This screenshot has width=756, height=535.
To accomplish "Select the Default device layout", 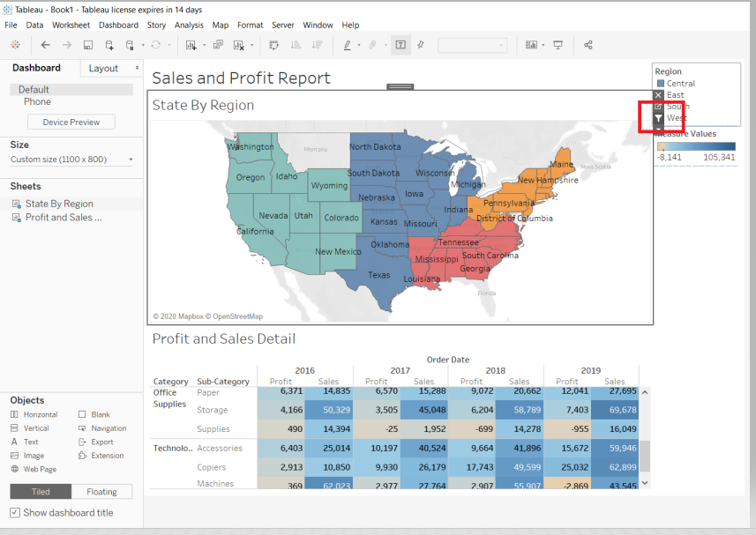I will [x=71, y=90].
